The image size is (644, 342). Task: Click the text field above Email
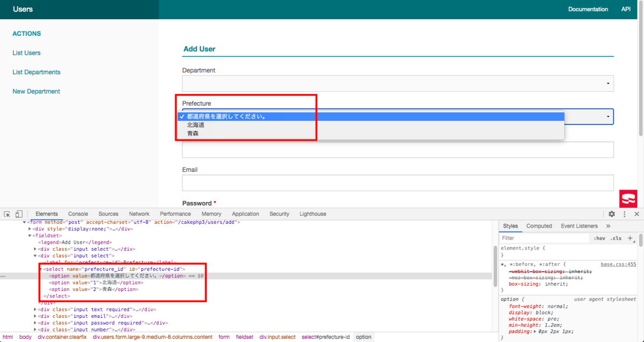398,150
